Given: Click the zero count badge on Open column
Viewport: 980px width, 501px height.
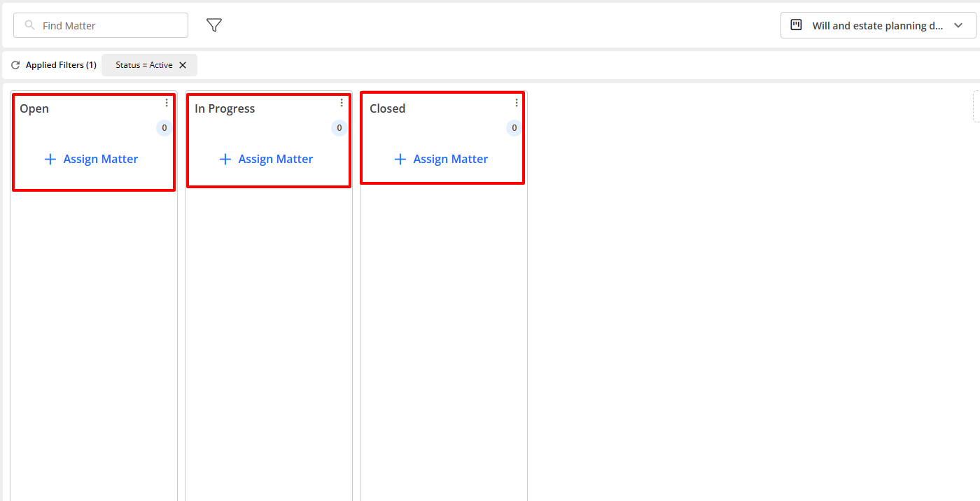Looking at the screenshot, I should pyautogui.click(x=164, y=127).
